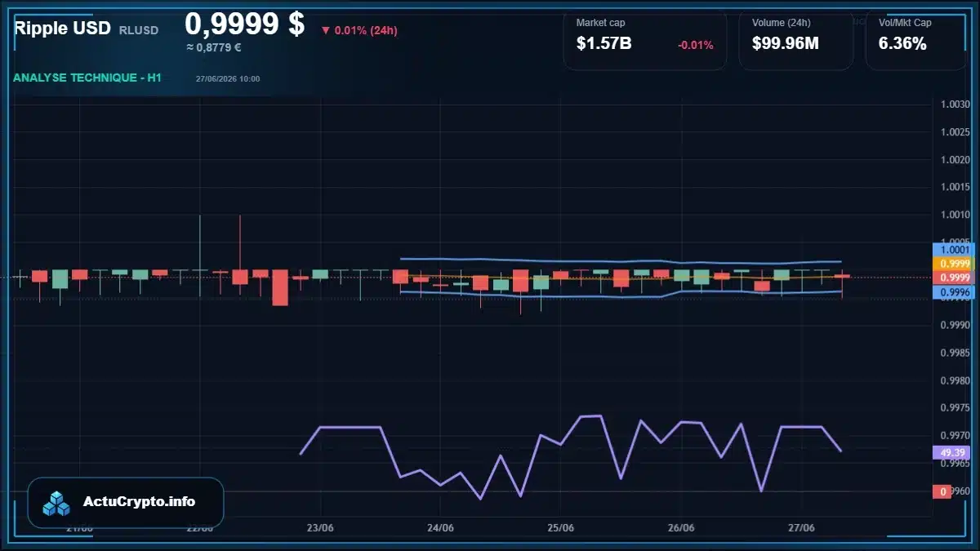The image size is (980, 551).
Task: Click the Ripple USD title
Action: [62, 28]
